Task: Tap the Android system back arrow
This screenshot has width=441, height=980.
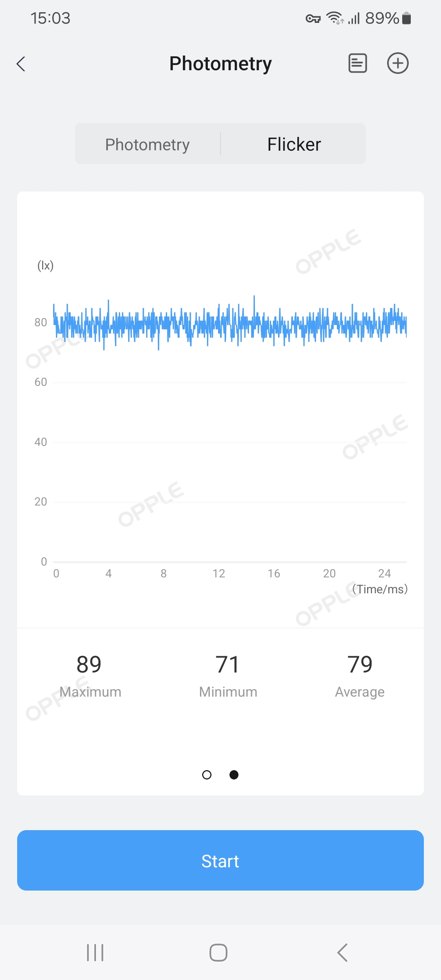Action: pos(342,953)
